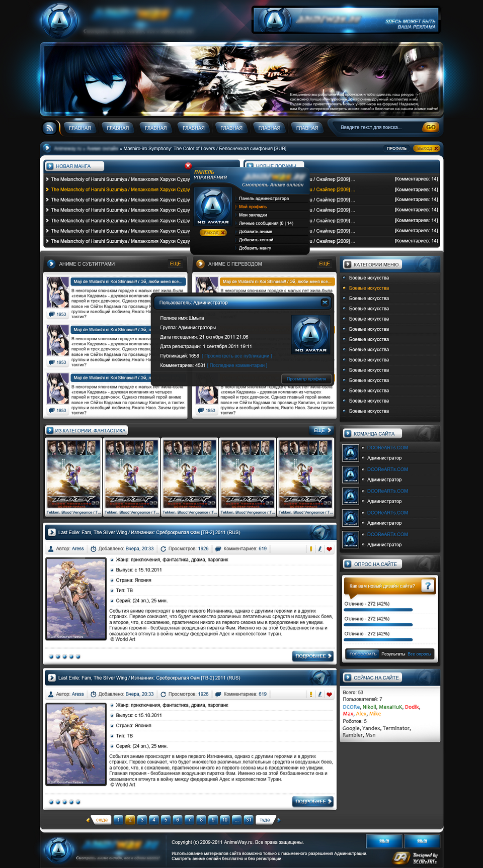The image size is (483, 868).
Task: Click the АНИМЕ С СУБТИТРАМИ section icon
Action: pos(51,263)
